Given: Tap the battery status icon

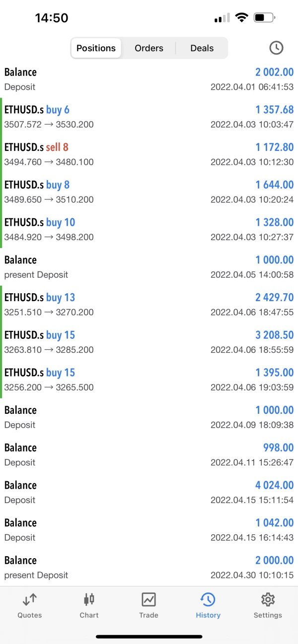Looking at the screenshot, I should pos(264,18).
